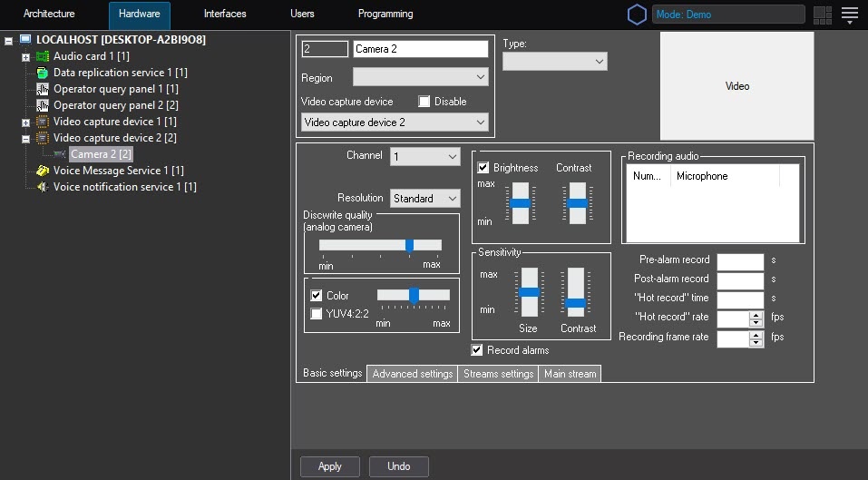This screenshot has height=480, width=868.
Task: Click the Operator query panel 1 icon
Action: [43, 89]
